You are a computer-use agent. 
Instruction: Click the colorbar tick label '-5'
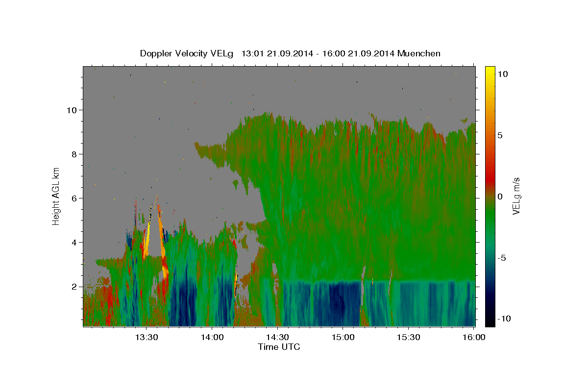click(x=502, y=258)
